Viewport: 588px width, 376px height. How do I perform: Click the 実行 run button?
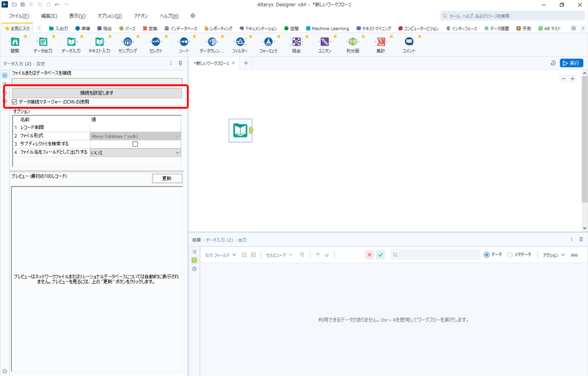(x=571, y=63)
